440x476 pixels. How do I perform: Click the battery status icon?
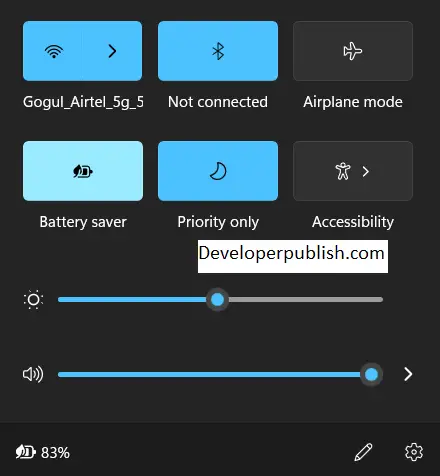click(x=26, y=452)
